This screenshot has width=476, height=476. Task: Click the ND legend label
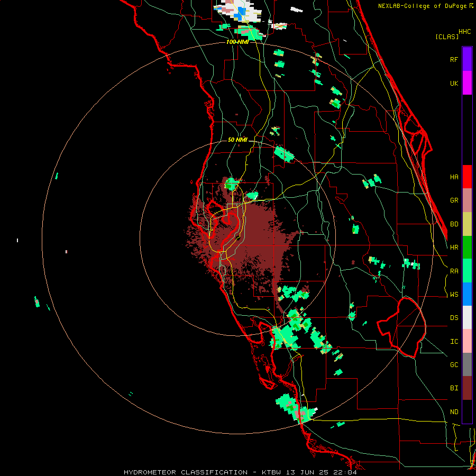pyautogui.click(x=454, y=412)
